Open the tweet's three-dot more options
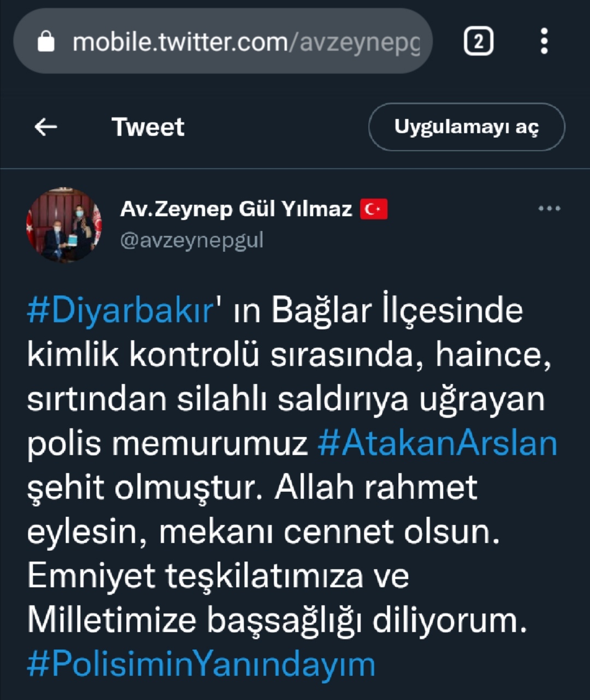The height and width of the screenshot is (700, 590). point(549,208)
